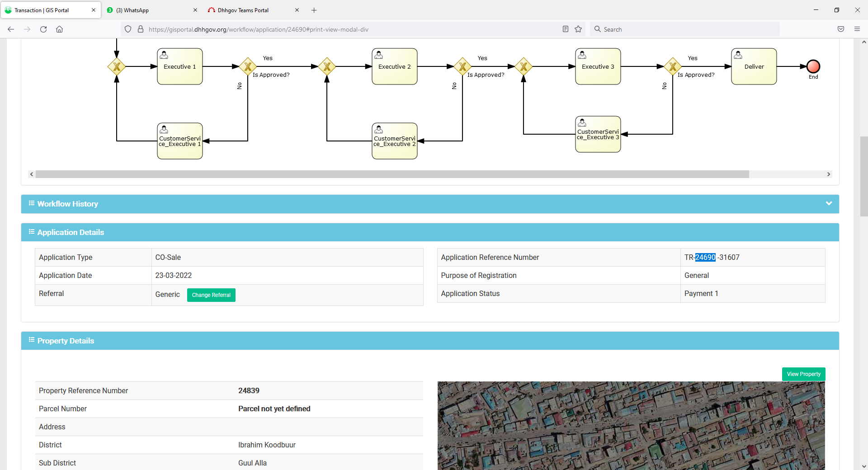Screen dimensions: 868x470
Task: Click the Executive 1 task node
Action: 180,66
